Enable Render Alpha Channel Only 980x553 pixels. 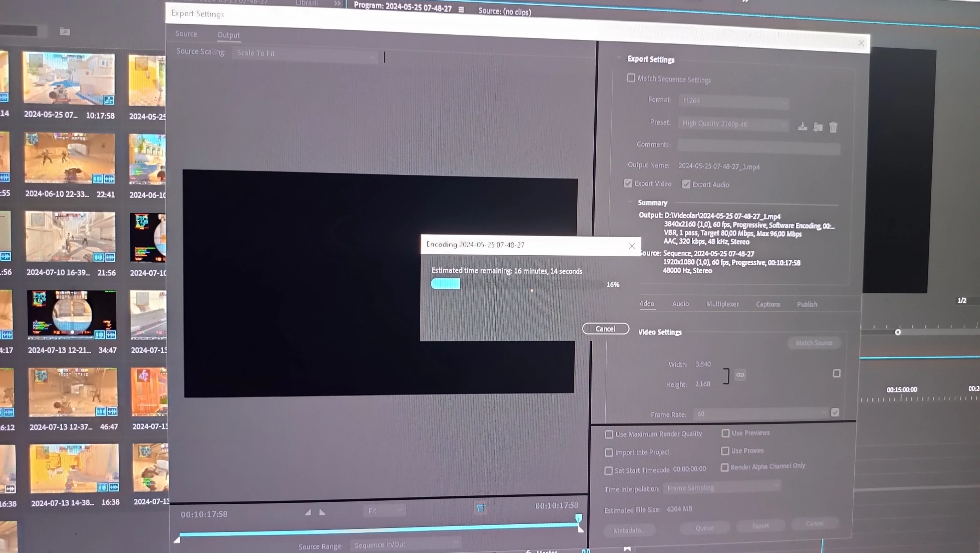tap(725, 467)
